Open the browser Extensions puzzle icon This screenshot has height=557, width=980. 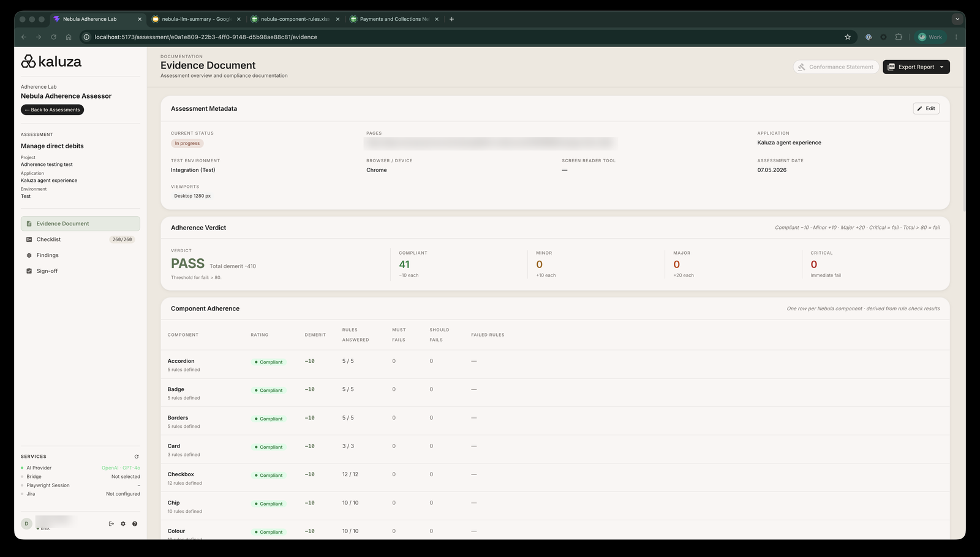899,37
